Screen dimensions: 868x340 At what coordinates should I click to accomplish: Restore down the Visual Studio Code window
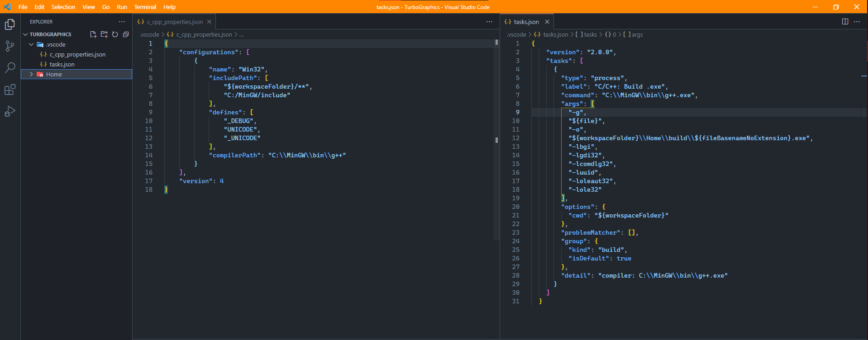(836, 7)
